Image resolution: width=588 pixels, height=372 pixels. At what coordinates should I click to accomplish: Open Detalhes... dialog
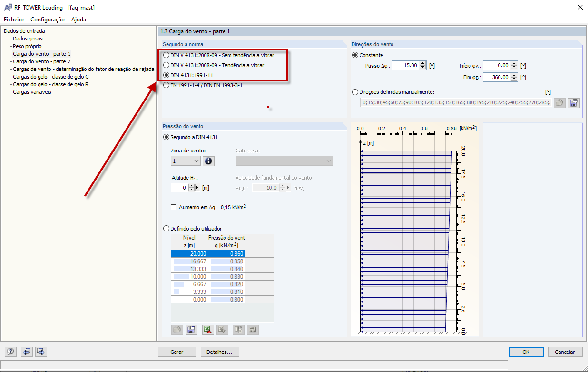click(x=220, y=352)
